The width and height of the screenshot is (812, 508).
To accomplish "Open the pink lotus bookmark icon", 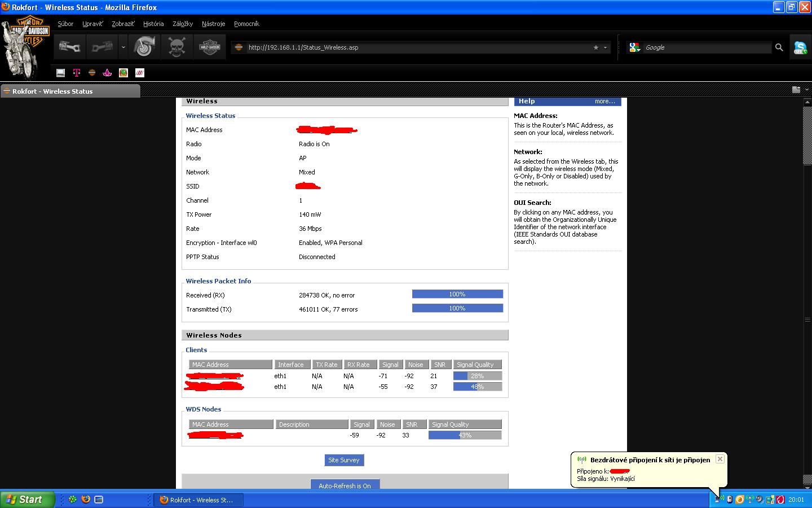I will [107, 73].
